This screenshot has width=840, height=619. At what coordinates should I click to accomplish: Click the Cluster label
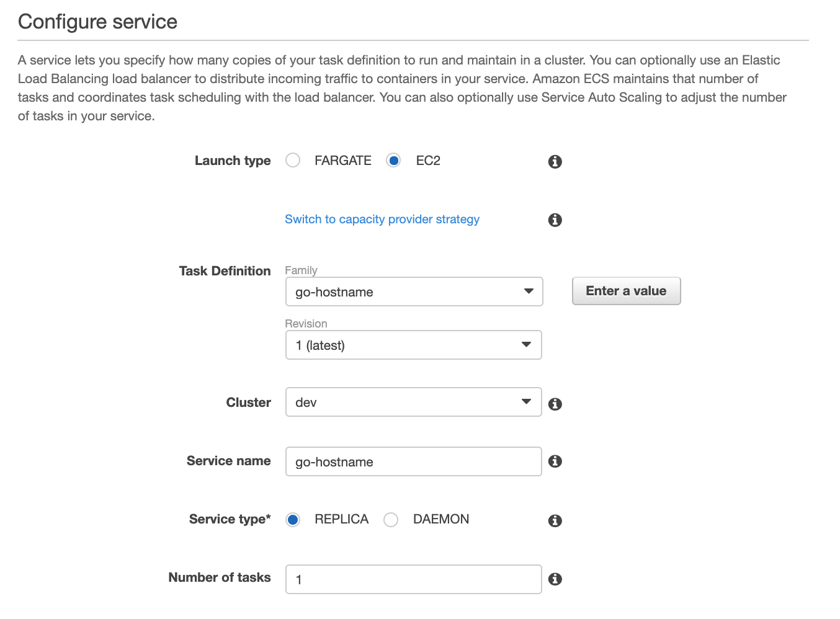[249, 403]
